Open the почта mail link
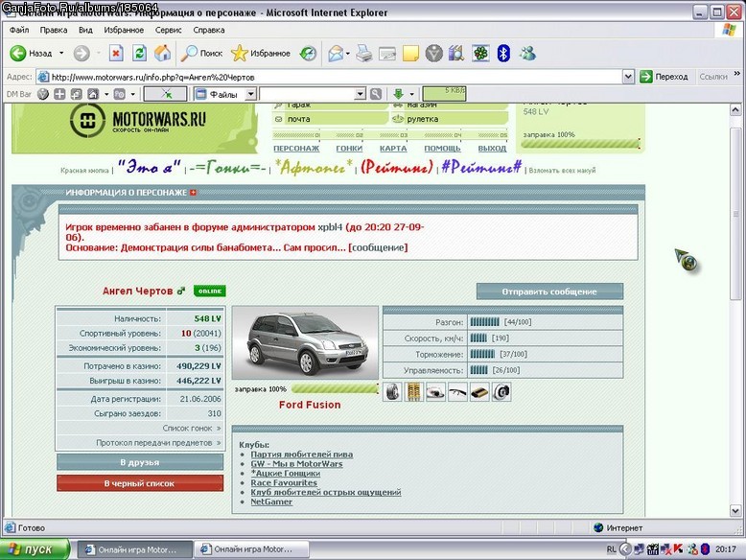This screenshot has height=560, width=746. coord(299,119)
